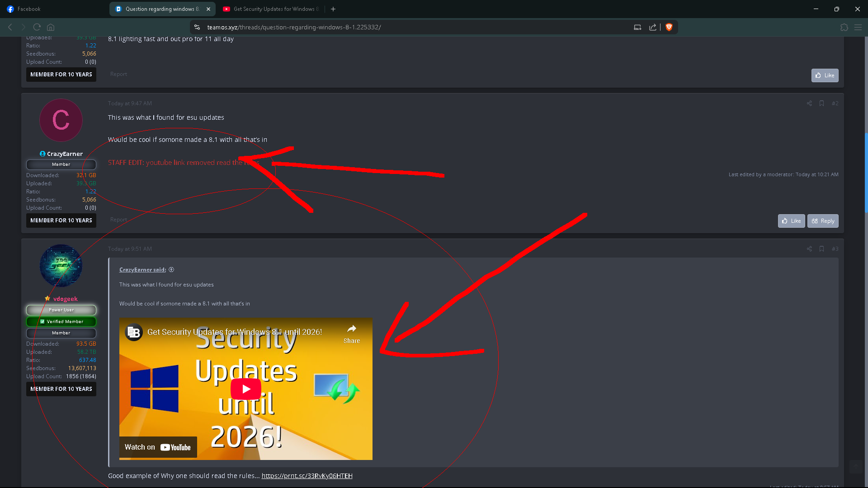Screen dimensions: 868x488
Task: Reply to post #2
Action: [x=823, y=221]
